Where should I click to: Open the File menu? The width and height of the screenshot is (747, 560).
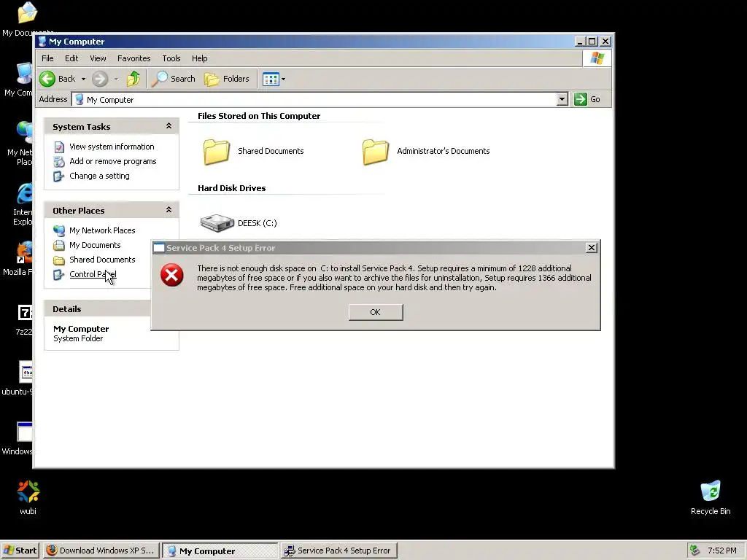point(47,58)
